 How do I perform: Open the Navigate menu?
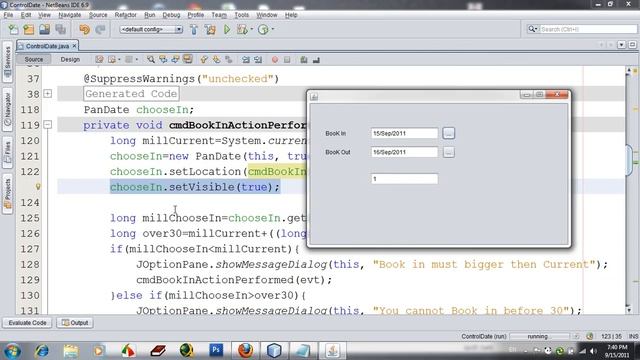click(69, 15)
